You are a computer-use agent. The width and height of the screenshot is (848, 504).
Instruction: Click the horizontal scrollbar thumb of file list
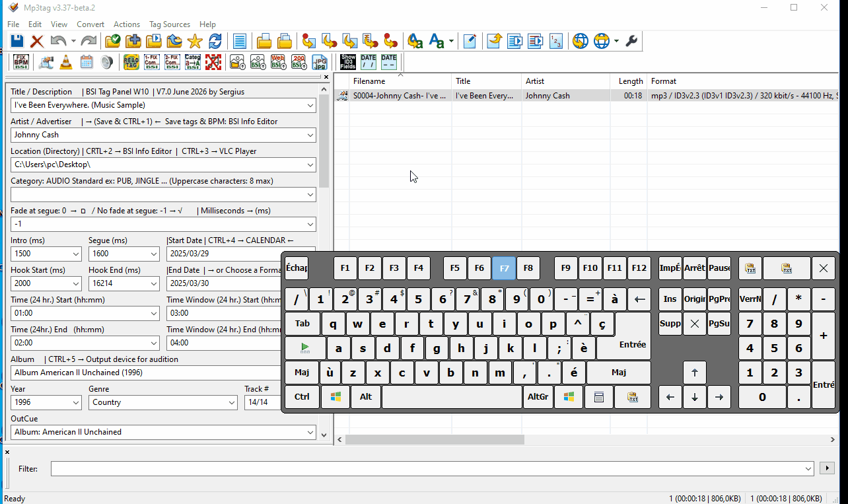click(435, 439)
